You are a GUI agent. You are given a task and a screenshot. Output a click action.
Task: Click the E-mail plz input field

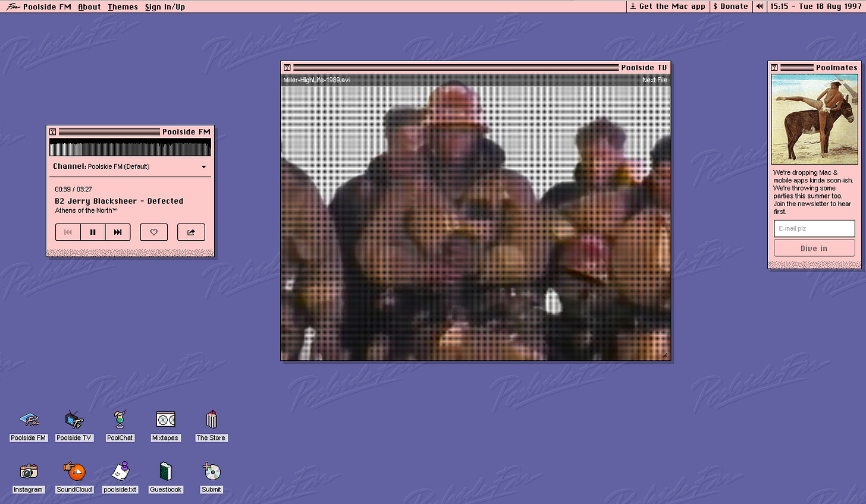(x=814, y=229)
